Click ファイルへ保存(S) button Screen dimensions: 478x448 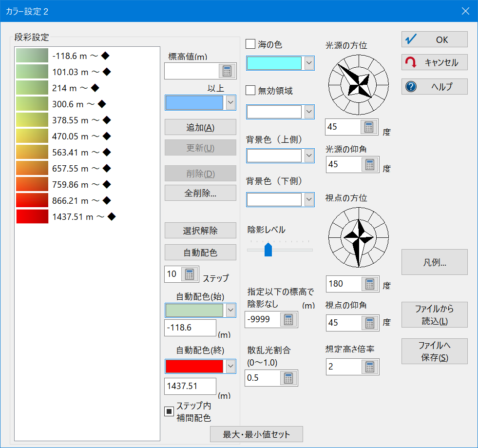coord(435,351)
